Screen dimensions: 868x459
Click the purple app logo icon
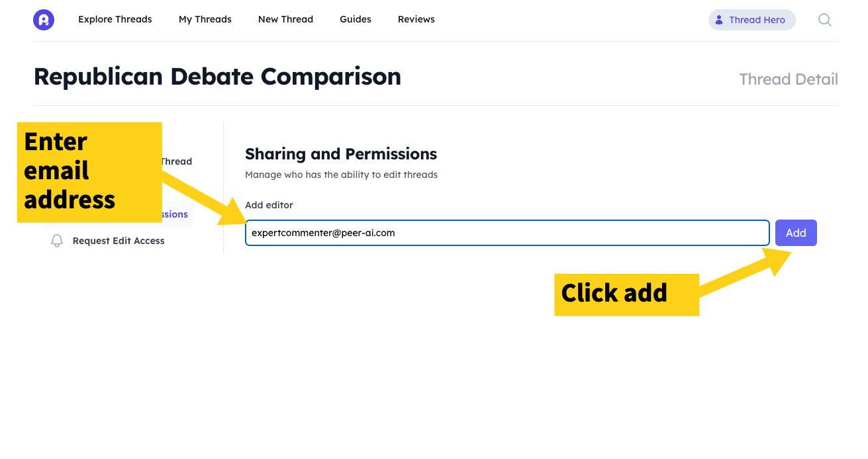[44, 20]
